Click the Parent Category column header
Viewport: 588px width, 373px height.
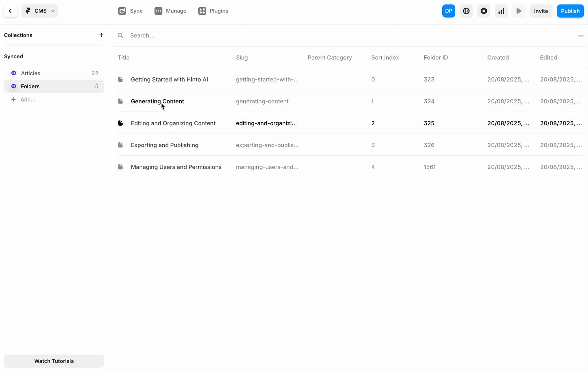pyautogui.click(x=330, y=58)
